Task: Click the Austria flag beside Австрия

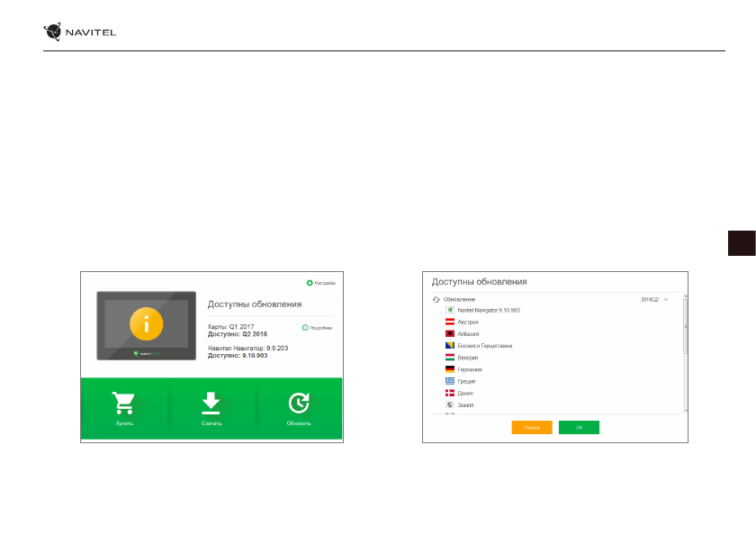Action: [x=450, y=322]
